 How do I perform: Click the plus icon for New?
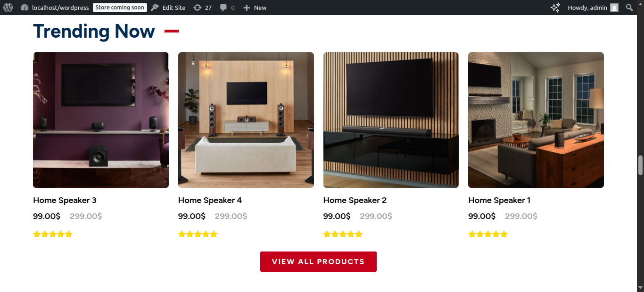click(x=247, y=8)
